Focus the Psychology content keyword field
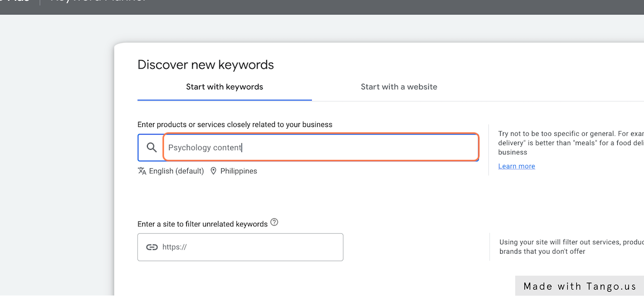 pyautogui.click(x=320, y=147)
